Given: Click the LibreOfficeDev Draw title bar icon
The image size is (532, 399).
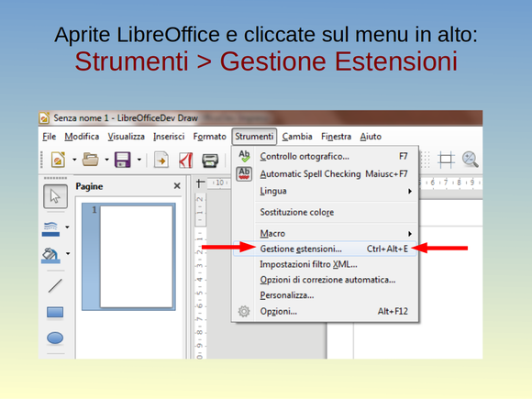Looking at the screenshot, I should coord(45,118).
